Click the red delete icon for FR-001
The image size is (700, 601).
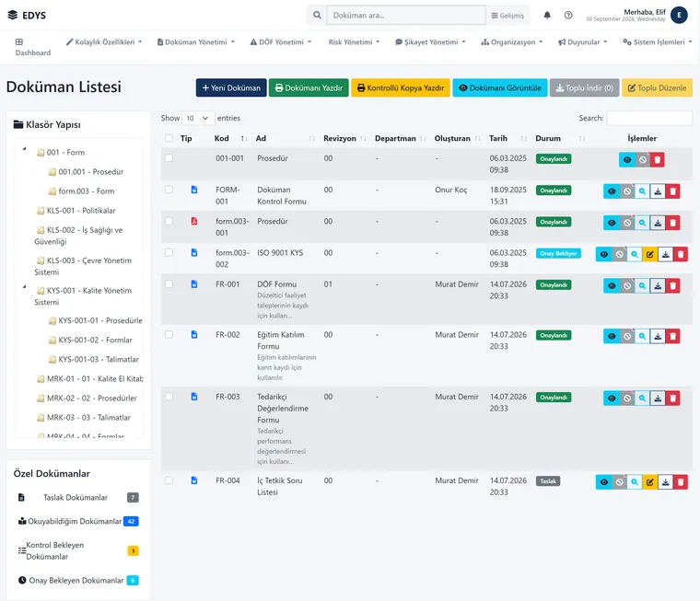click(672, 285)
